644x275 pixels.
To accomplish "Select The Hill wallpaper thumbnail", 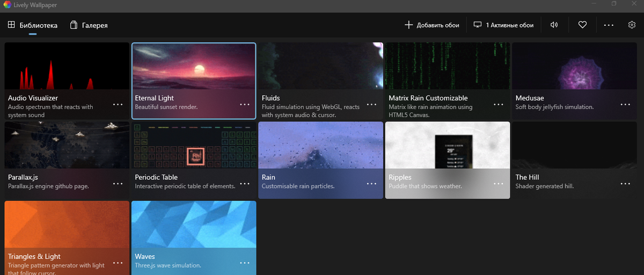I will coord(574,145).
